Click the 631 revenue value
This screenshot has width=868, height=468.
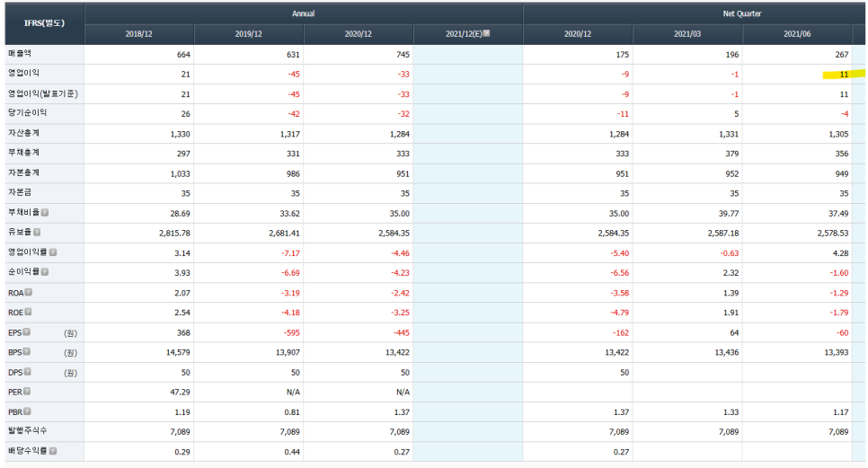click(293, 54)
